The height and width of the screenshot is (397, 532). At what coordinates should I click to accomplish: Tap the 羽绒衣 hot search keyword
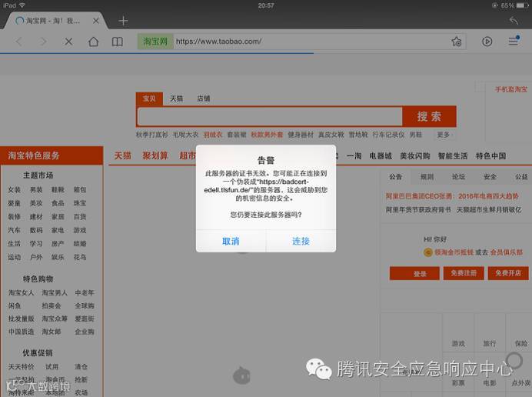(x=213, y=135)
